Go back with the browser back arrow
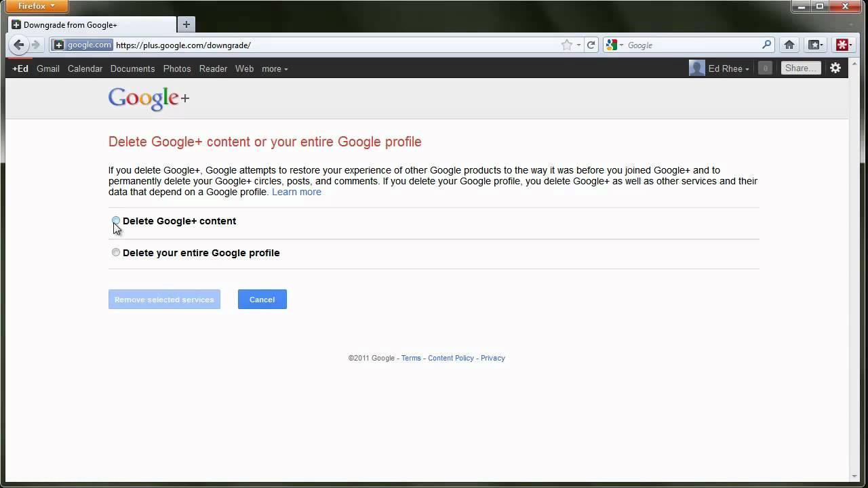The height and width of the screenshot is (488, 868). [19, 45]
